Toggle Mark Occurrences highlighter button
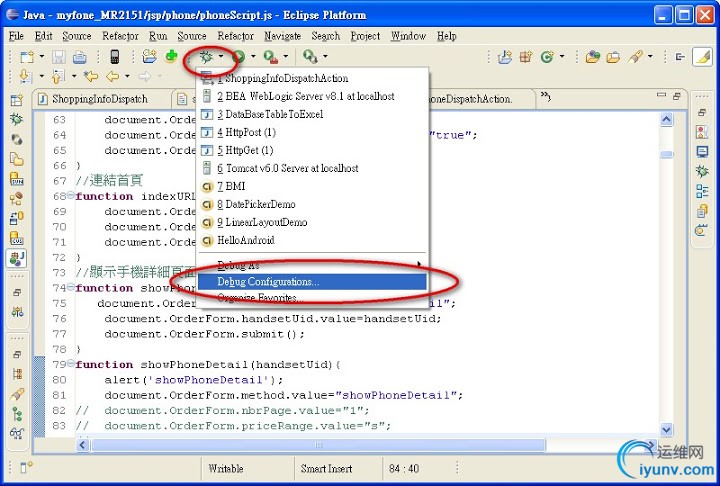The height and width of the screenshot is (486, 720). click(x=703, y=57)
